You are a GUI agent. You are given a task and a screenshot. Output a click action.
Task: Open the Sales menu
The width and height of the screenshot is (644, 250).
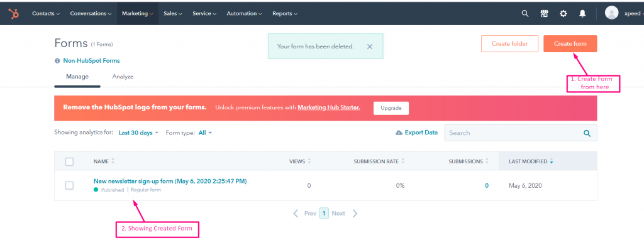(x=172, y=14)
